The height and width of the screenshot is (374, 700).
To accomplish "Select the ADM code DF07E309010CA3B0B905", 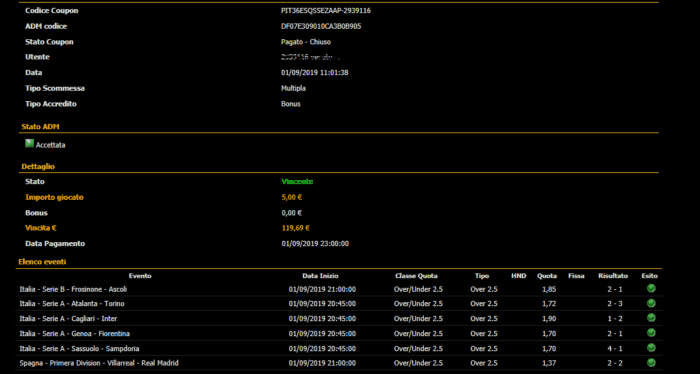I will (x=321, y=26).
